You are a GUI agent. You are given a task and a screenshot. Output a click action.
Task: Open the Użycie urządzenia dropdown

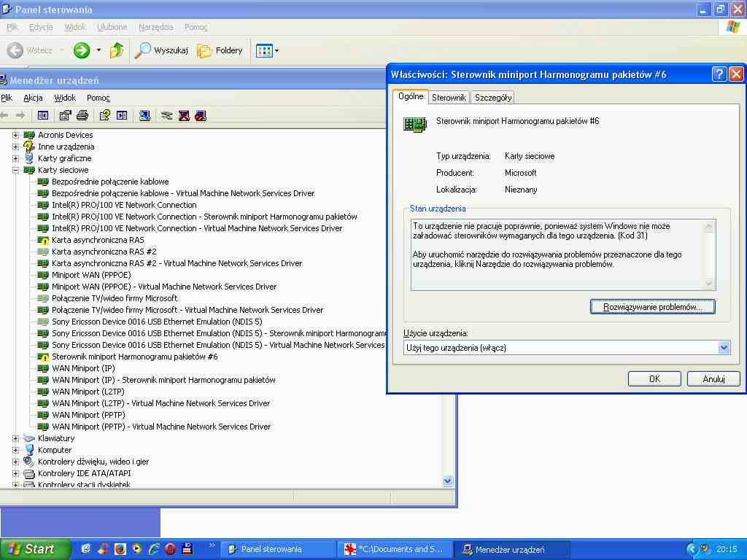click(x=724, y=348)
